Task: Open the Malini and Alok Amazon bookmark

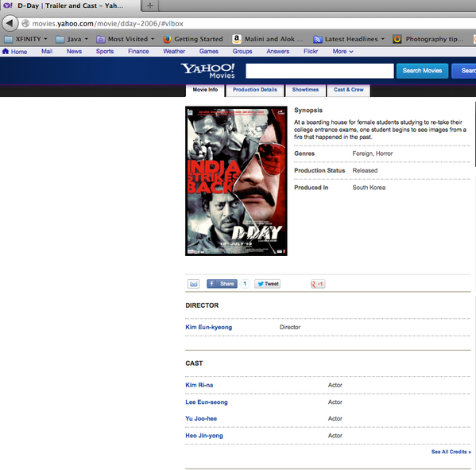Action: click(268, 39)
